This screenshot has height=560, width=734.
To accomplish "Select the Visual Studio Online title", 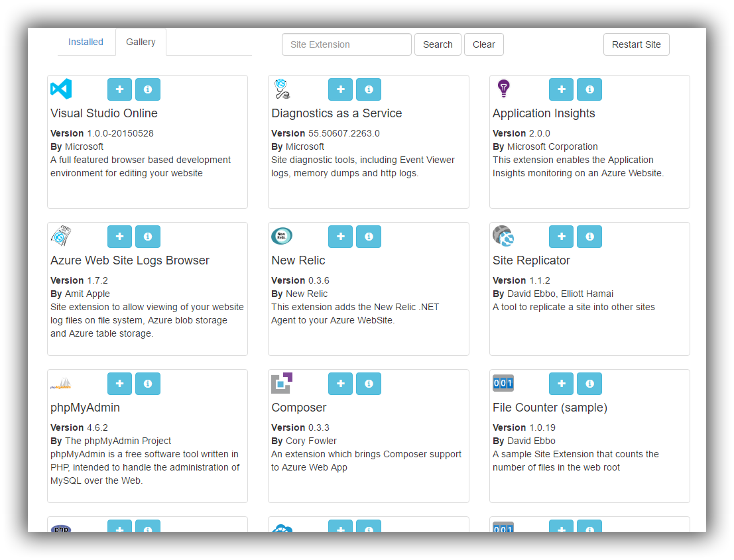I will click(x=104, y=113).
